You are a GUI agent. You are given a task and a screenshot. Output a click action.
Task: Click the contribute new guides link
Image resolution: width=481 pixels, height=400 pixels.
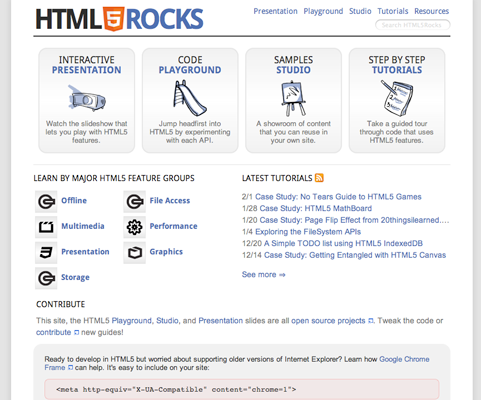[53, 333]
